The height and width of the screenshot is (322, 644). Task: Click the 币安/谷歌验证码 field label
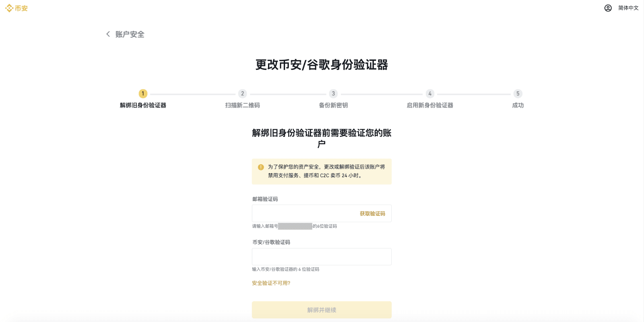click(271, 242)
